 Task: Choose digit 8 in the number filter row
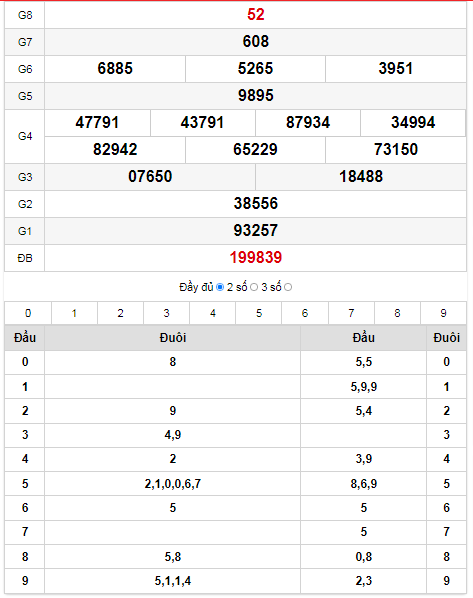397,313
